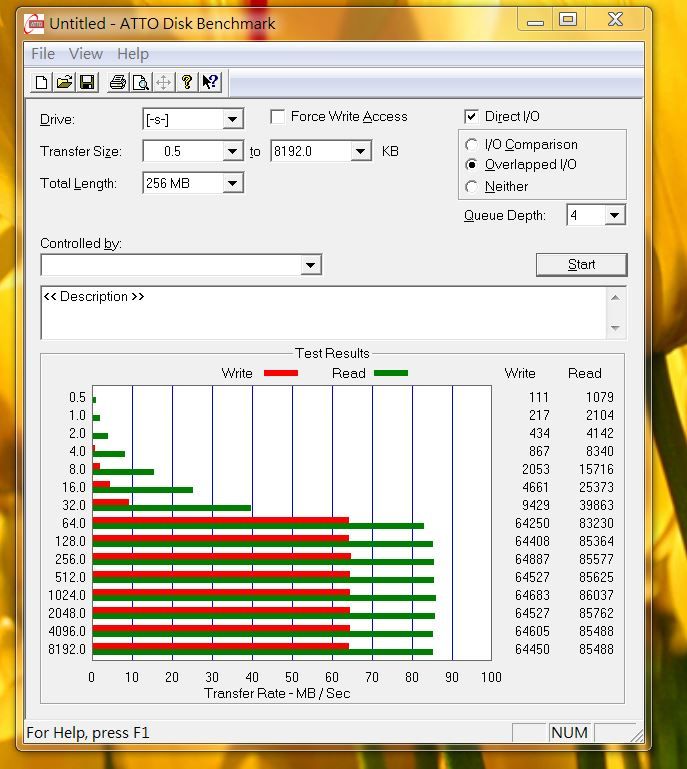Uncheck the Direct I/O checkbox
The image size is (687, 769).
[471, 117]
